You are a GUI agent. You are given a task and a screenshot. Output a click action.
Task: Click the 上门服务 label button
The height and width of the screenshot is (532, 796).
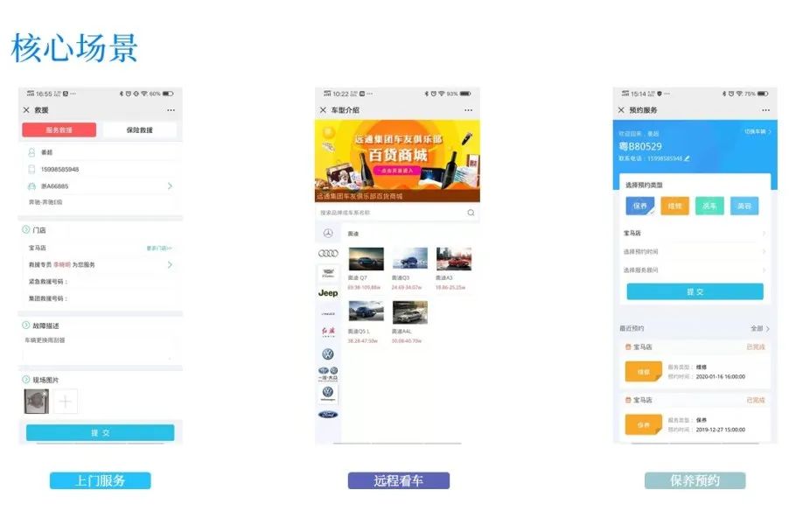coord(100,480)
